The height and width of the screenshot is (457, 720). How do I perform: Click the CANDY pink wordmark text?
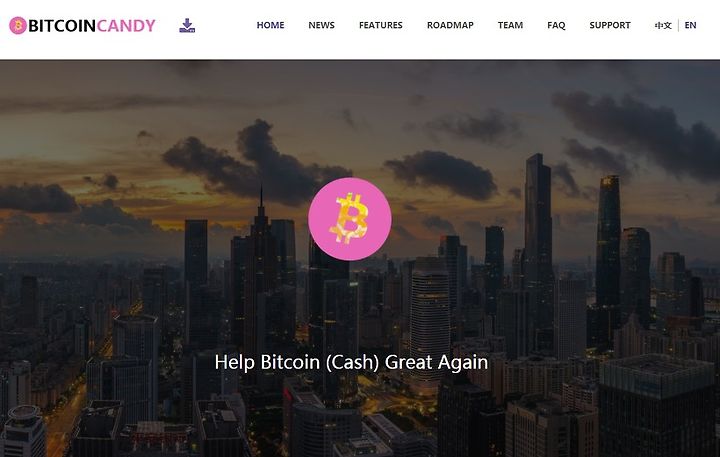[126, 26]
